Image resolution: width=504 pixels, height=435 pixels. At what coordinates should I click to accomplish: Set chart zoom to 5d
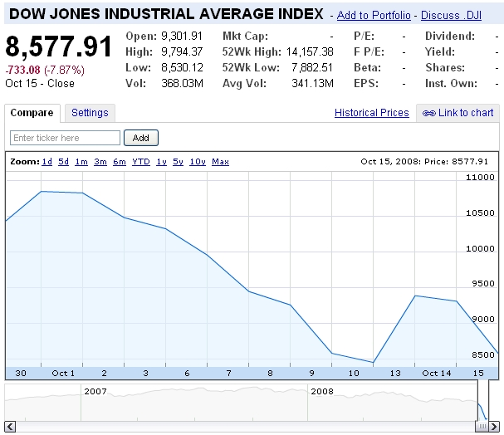(x=63, y=162)
